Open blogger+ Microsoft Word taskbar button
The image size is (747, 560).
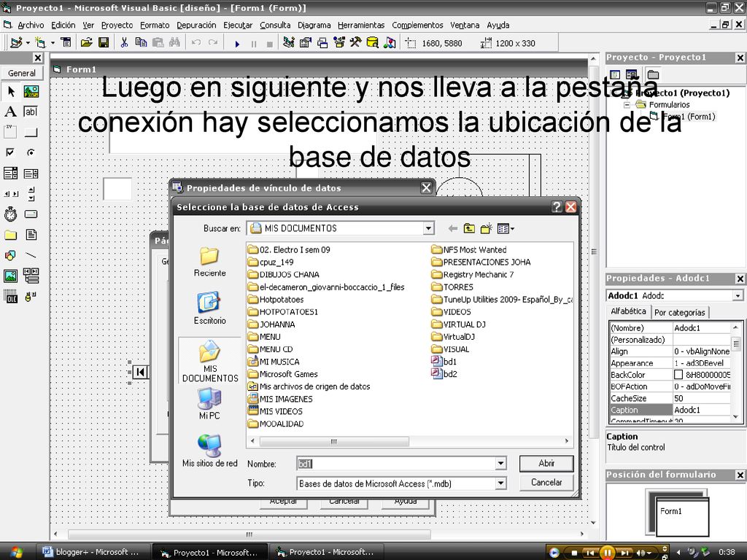[x=93, y=552]
